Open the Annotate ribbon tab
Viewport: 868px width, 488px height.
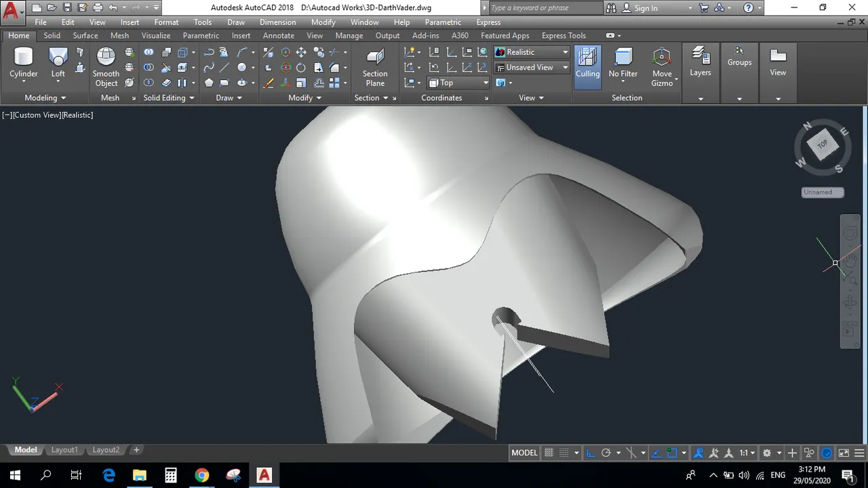tap(279, 35)
